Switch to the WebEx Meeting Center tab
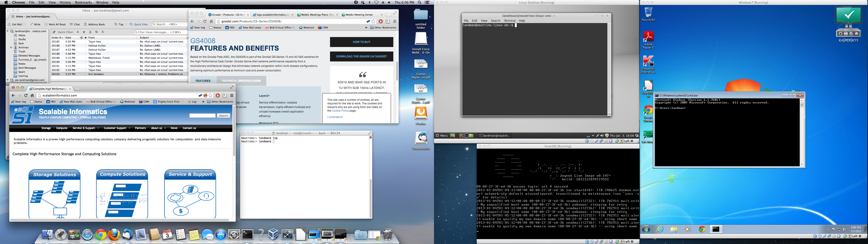Viewport: 868px width, 244px height. [x=362, y=14]
